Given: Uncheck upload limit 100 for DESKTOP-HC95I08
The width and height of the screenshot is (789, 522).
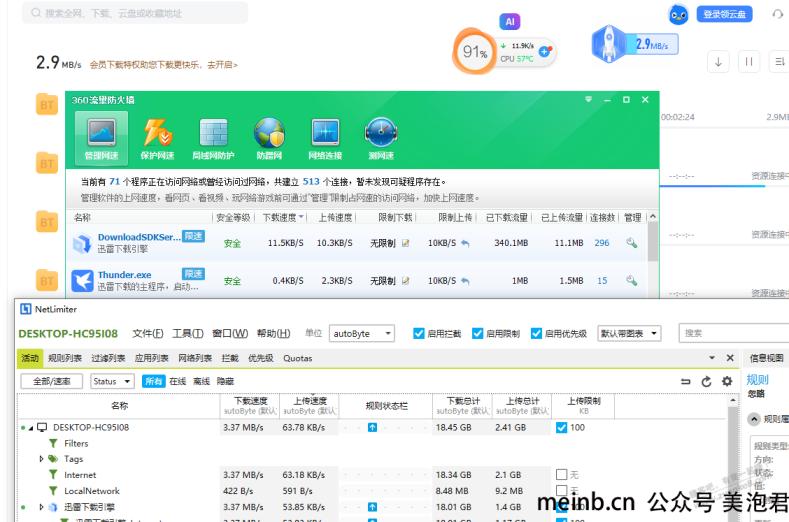Looking at the screenshot, I should 562,427.
